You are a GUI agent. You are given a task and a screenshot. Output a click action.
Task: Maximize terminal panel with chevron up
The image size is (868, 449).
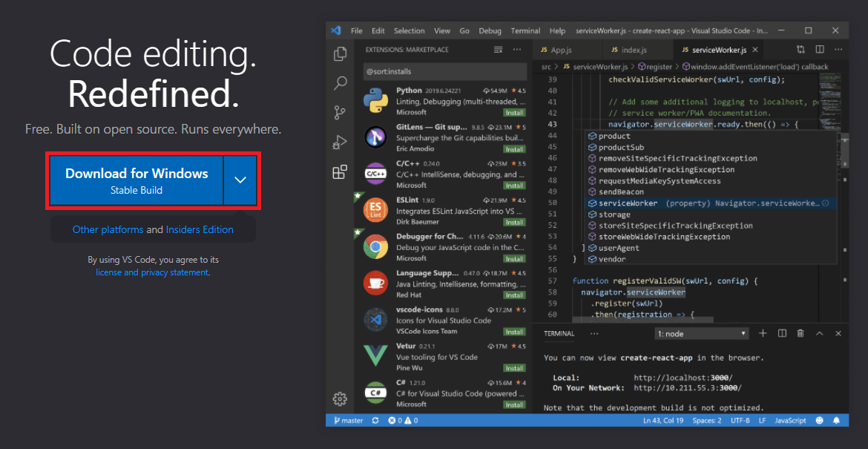(820, 333)
